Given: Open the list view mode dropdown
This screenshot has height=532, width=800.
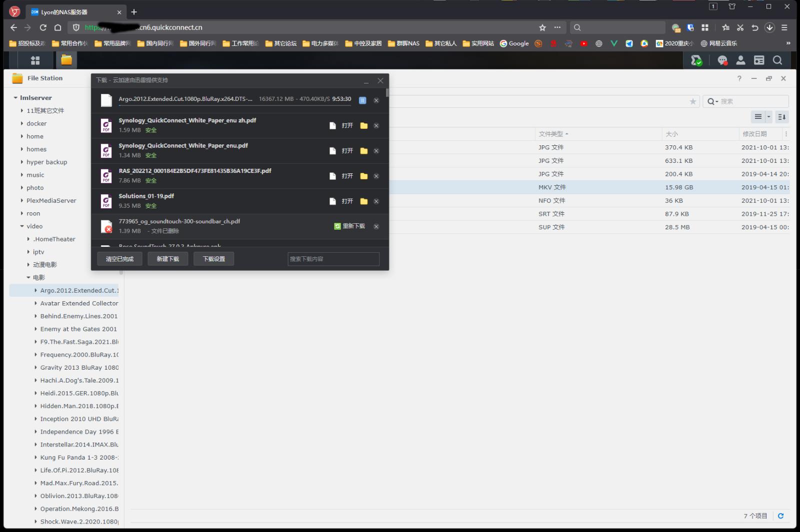Looking at the screenshot, I should click(769, 117).
